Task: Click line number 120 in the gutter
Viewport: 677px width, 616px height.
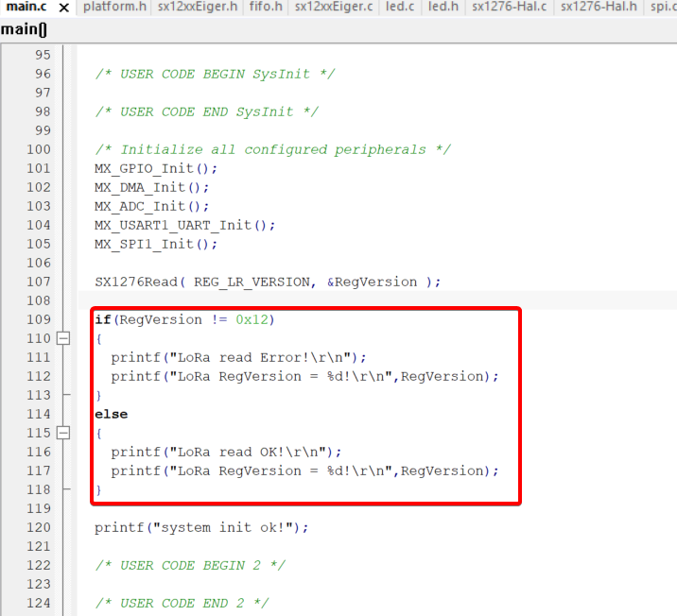Action: (x=39, y=527)
